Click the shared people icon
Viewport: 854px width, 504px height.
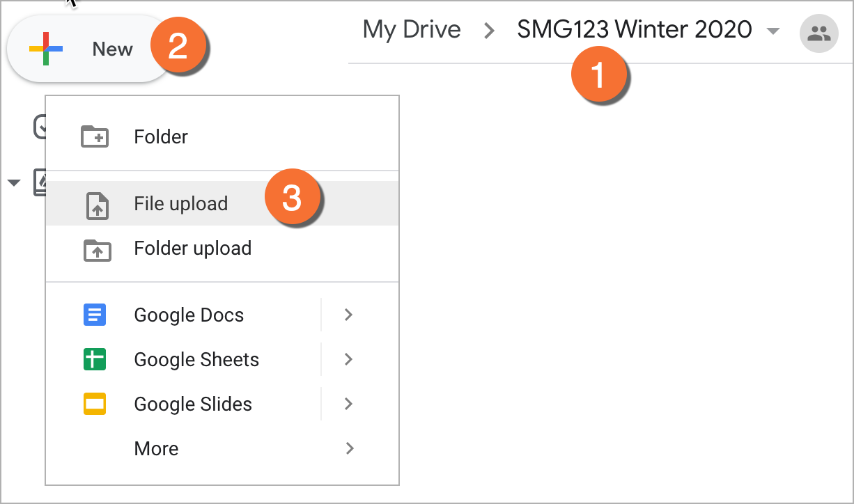pyautogui.click(x=818, y=32)
